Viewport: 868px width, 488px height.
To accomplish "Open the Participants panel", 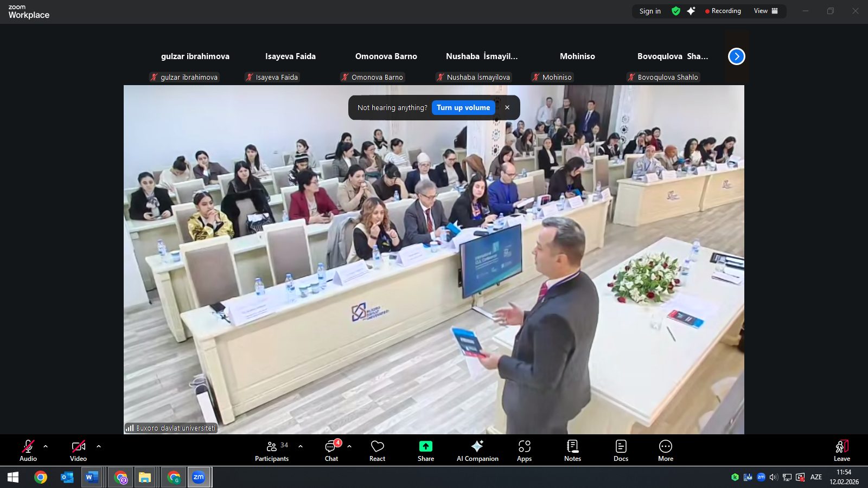I will tap(272, 451).
